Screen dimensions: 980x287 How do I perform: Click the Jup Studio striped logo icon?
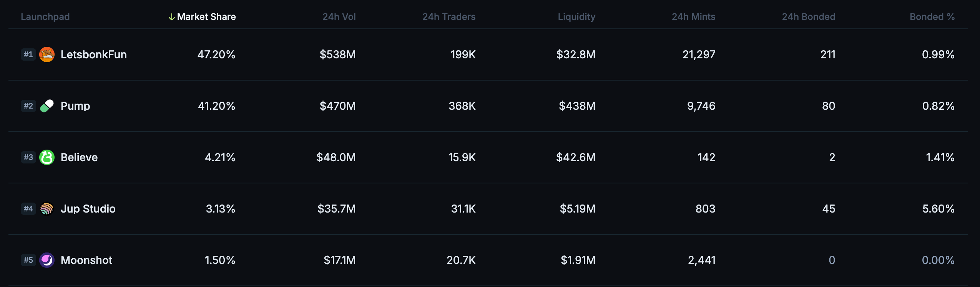[47, 209]
